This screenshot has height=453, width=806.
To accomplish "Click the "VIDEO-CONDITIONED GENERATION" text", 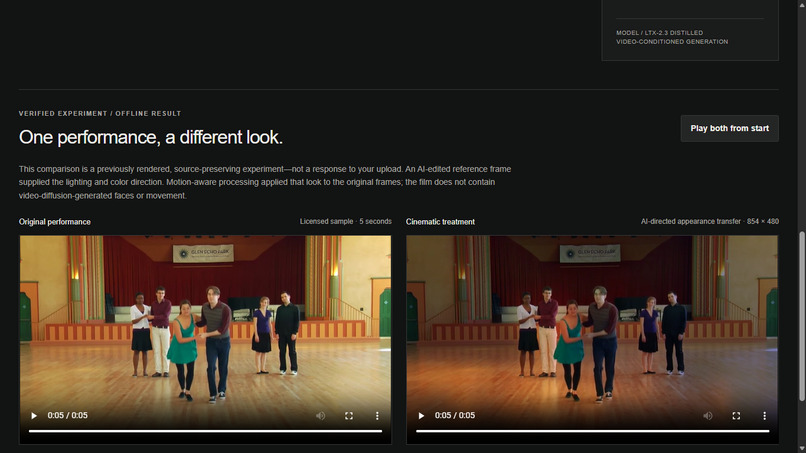I will (672, 42).
